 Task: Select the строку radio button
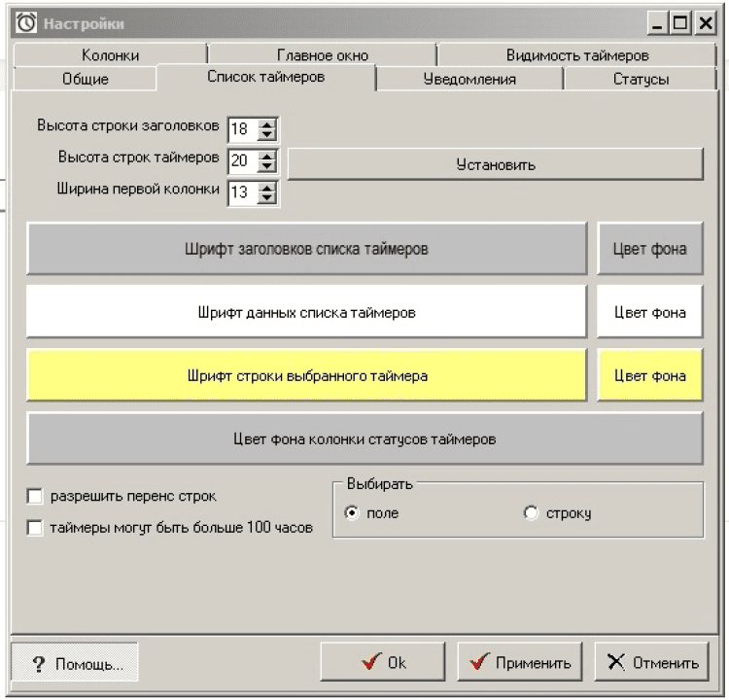tap(531, 512)
